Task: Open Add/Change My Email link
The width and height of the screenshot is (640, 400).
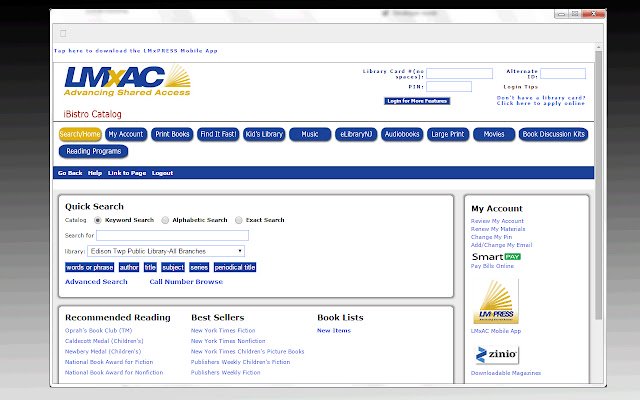Action: (x=501, y=245)
